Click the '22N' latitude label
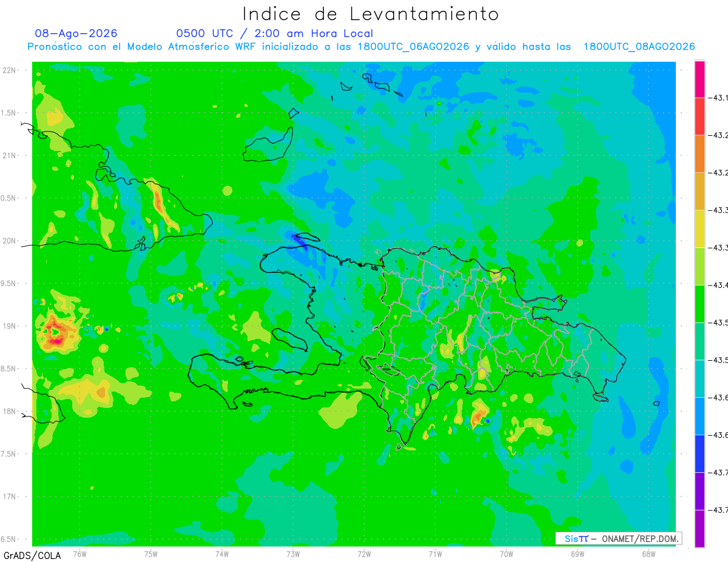 coord(10,70)
